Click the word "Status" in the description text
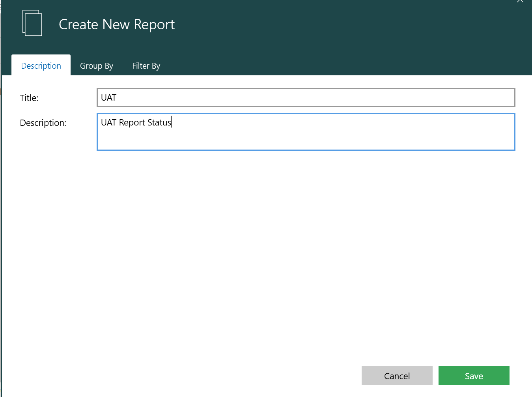Image resolution: width=532 pixels, height=397 pixels. coord(159,123)
